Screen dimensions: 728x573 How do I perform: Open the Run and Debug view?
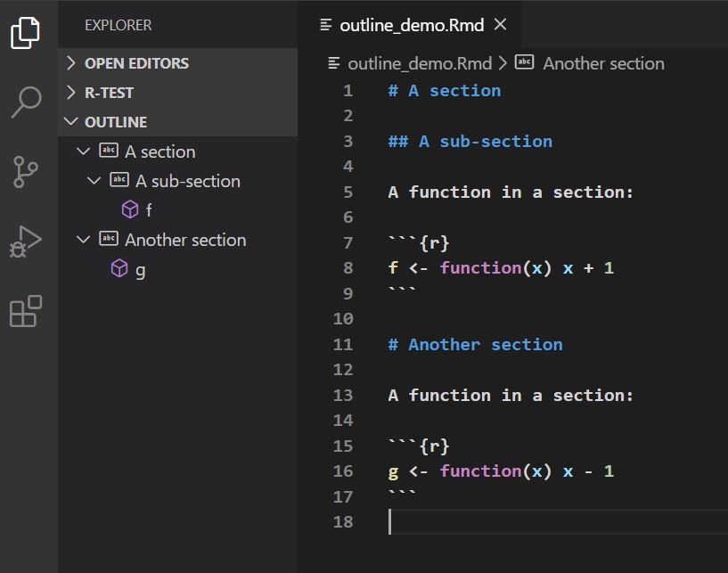25,241
